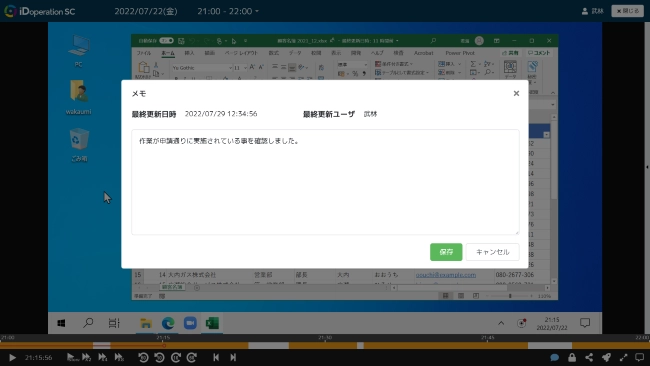Open the 21:00 - 22:00 time range dropdown
The width and height of the screenshot is (650, 366).
pos(228,11)
